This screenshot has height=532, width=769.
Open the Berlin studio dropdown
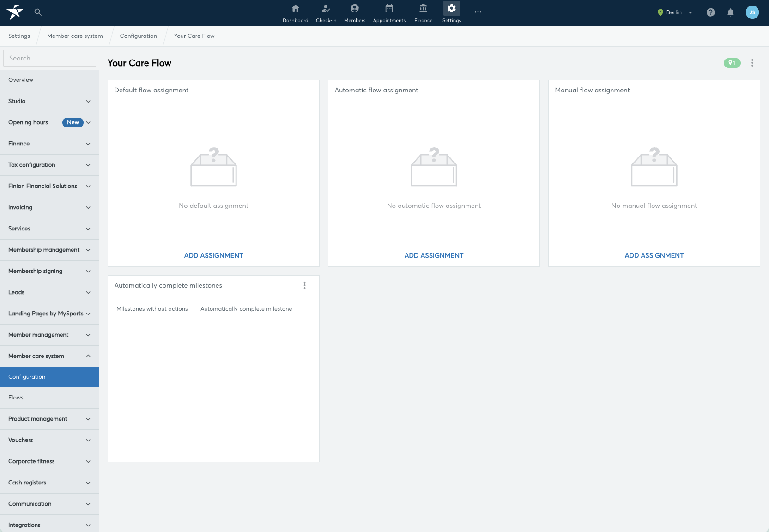(675, 12)
